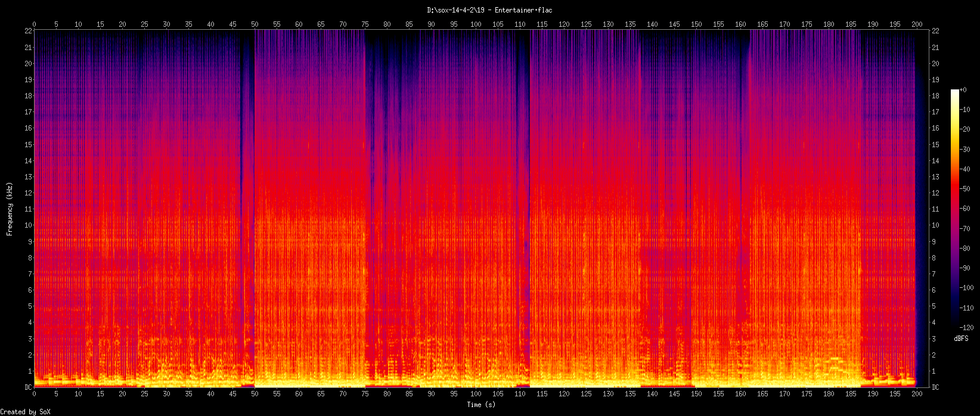The width and height of the screenshot is (980, 416).
Task: Select the '-60' value on color legend
Action: tap(965, 209)
